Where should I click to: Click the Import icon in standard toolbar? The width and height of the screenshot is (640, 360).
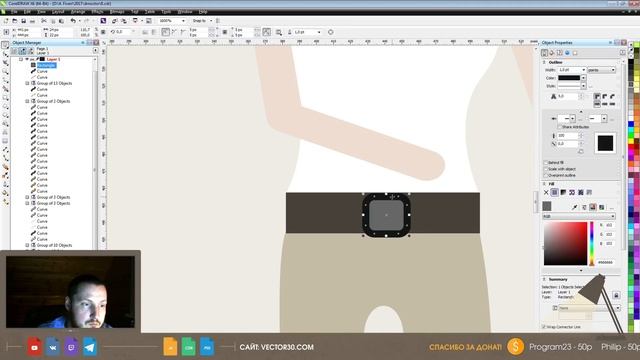(x=115, y=21)
